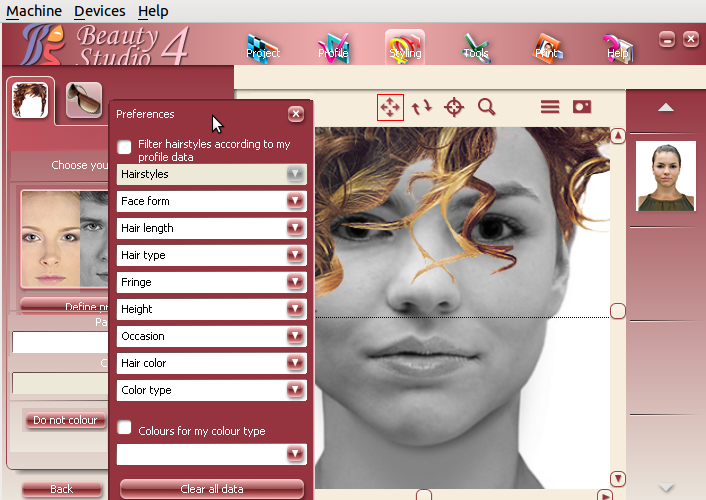Select the crosshair center tool
The height and width of the screenshot is (500, 706).
tap(454, 107)
